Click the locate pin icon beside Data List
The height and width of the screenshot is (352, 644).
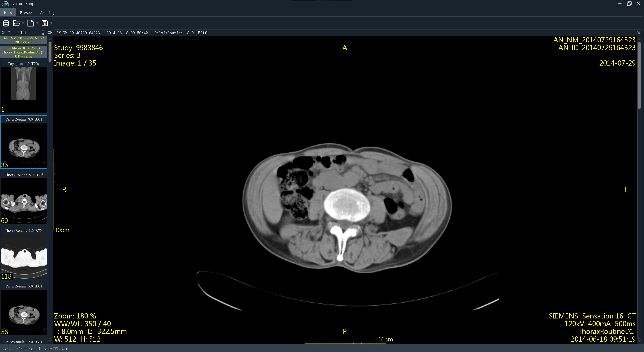tap(43, 33)
